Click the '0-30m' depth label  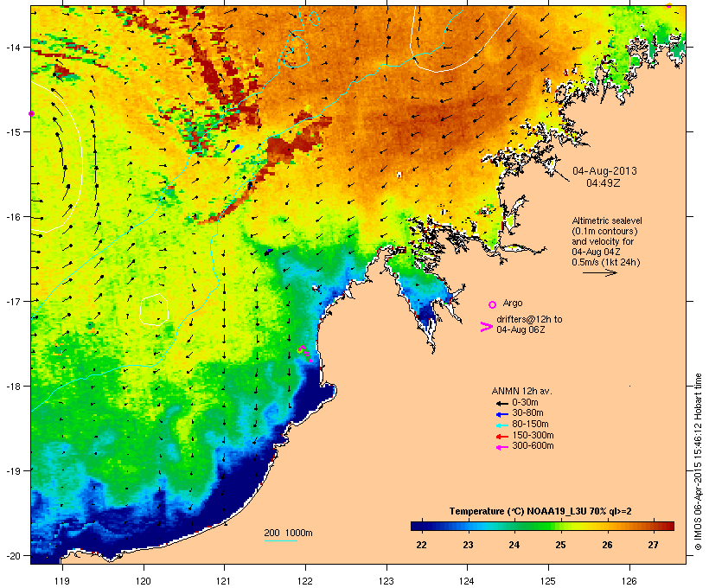point(525,402)
